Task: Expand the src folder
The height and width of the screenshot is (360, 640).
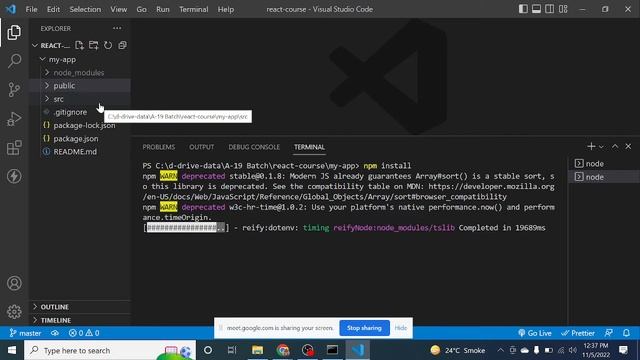Action: pos(80,99)
